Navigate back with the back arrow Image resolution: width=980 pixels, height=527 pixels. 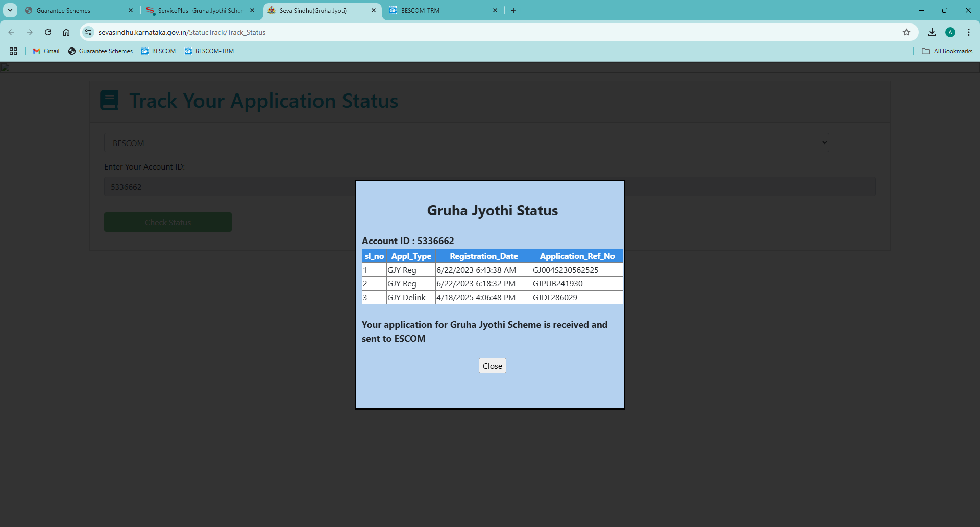[11, 32]
